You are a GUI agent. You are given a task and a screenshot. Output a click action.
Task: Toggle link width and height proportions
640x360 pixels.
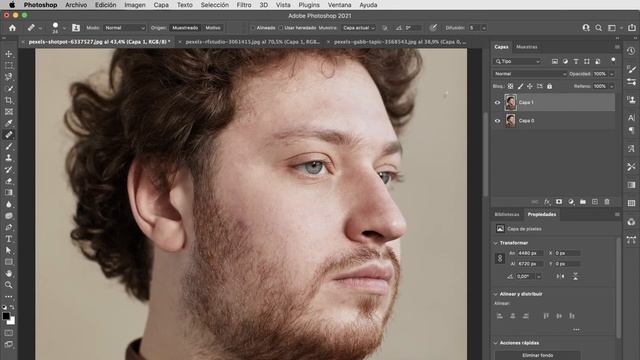pos(500,258)
